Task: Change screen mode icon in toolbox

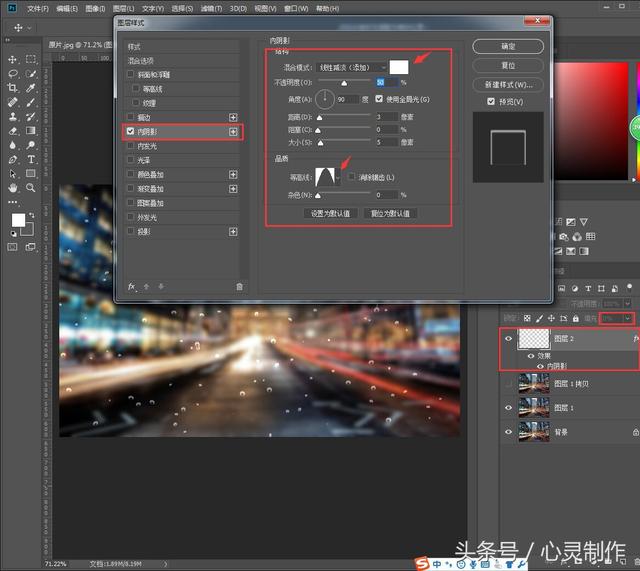Action: (x=31, y=247)
